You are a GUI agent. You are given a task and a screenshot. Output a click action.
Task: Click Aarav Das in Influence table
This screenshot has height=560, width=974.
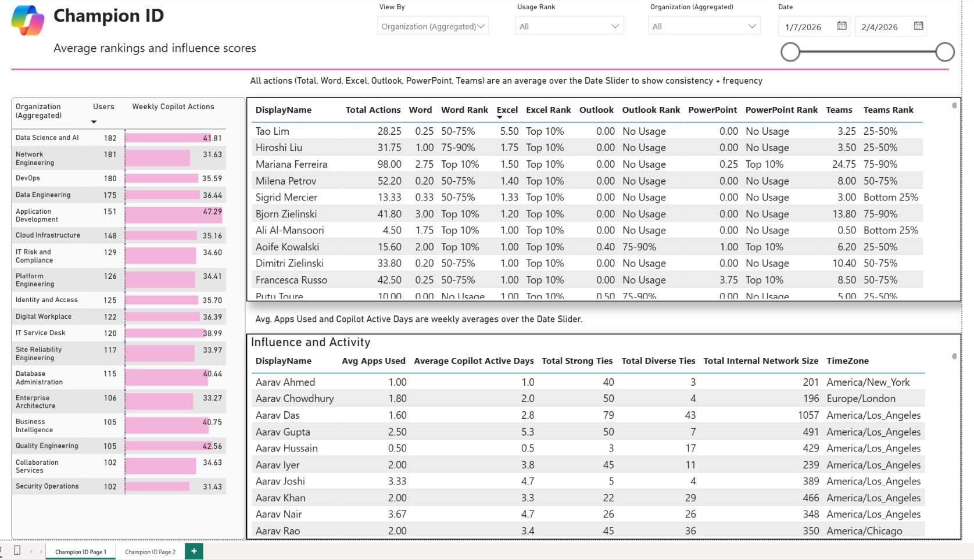point(277,415)
